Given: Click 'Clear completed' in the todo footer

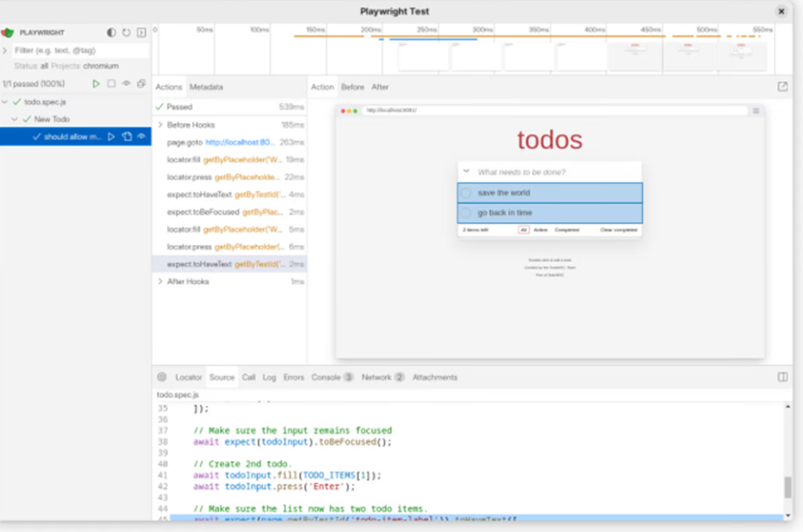Looking at the screenshot, I should click(618, 230).
